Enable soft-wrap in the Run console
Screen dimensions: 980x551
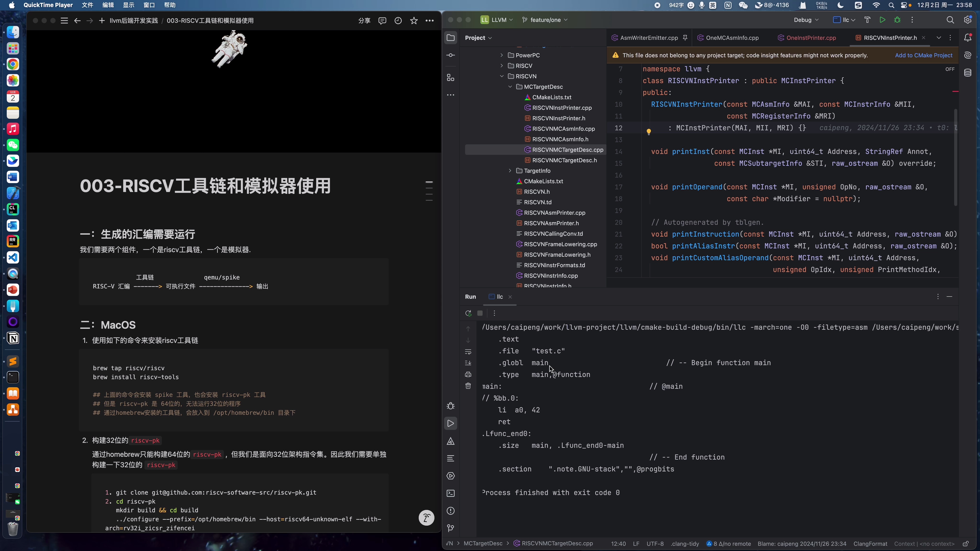click(468, 352)
